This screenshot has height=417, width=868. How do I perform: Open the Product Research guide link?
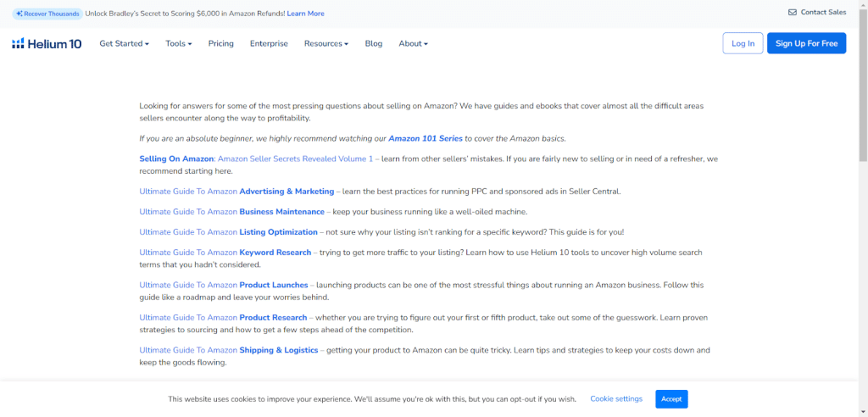[223, 318]
